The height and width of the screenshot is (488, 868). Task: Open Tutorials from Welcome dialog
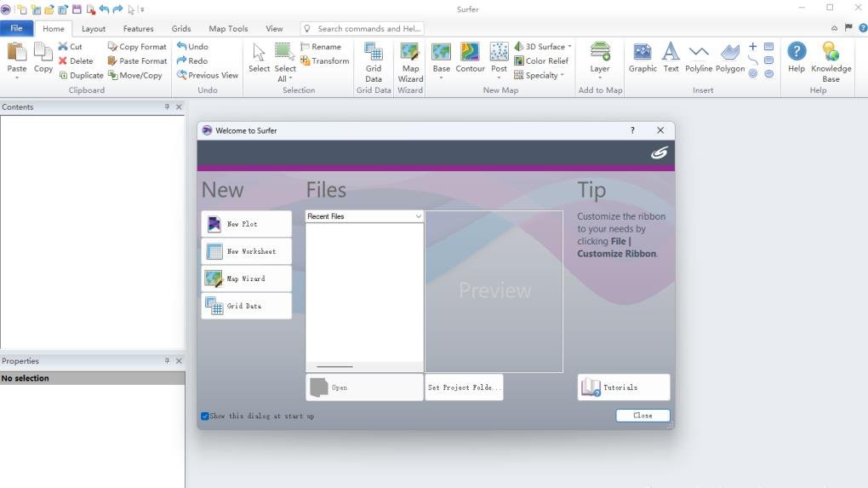pos(623,388)
